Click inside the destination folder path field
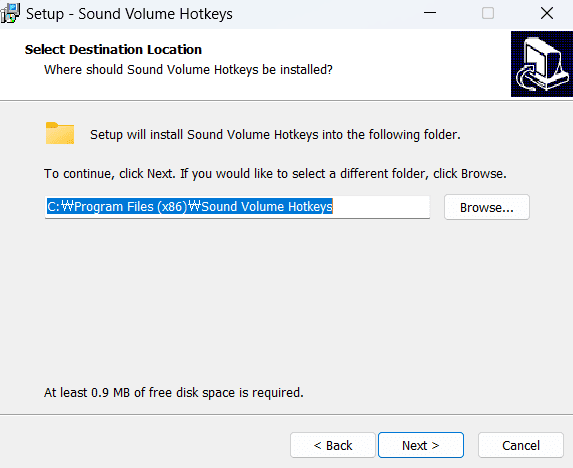The width and height of the screenshot is (573, 468). [237, 207]
